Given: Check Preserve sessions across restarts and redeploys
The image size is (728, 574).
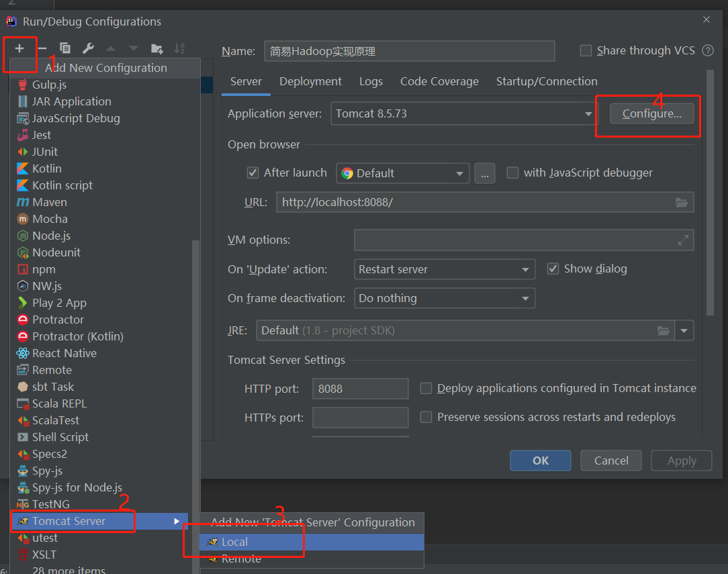Looking at the screenshot, I should 426,417.
